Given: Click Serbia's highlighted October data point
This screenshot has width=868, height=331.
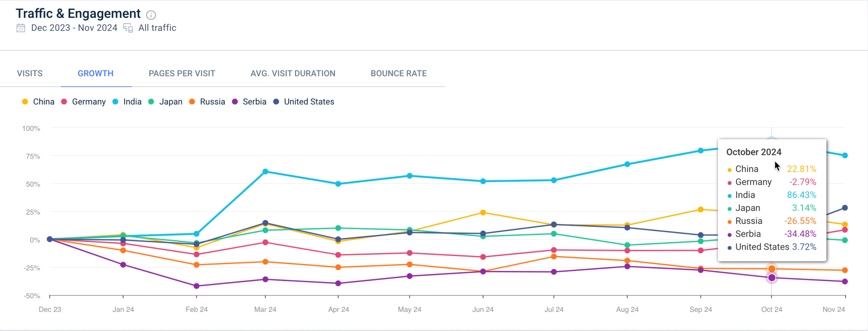Looking at the screenshot, I should (772, 277).
